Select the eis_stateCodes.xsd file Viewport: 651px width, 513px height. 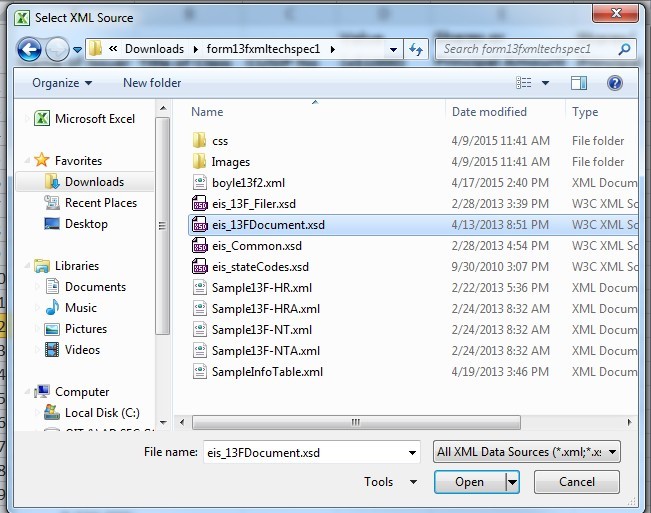413,266
